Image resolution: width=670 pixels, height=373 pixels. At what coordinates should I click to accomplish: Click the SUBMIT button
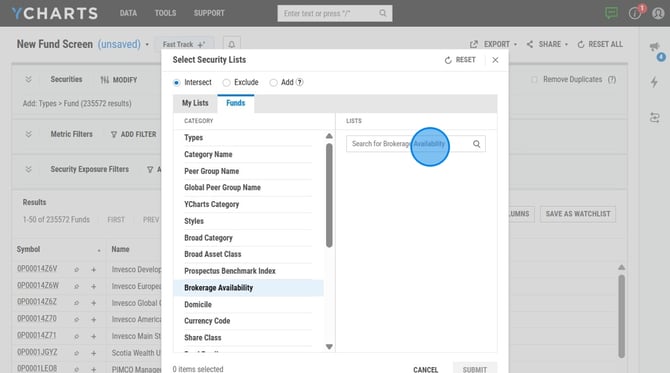[475, 369]
